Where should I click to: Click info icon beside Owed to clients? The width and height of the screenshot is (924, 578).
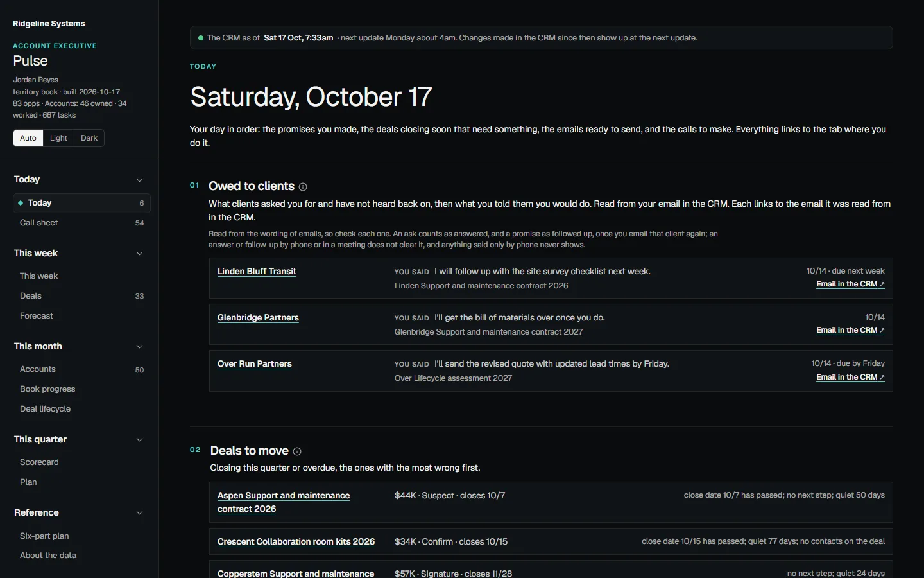coord(303,187)
